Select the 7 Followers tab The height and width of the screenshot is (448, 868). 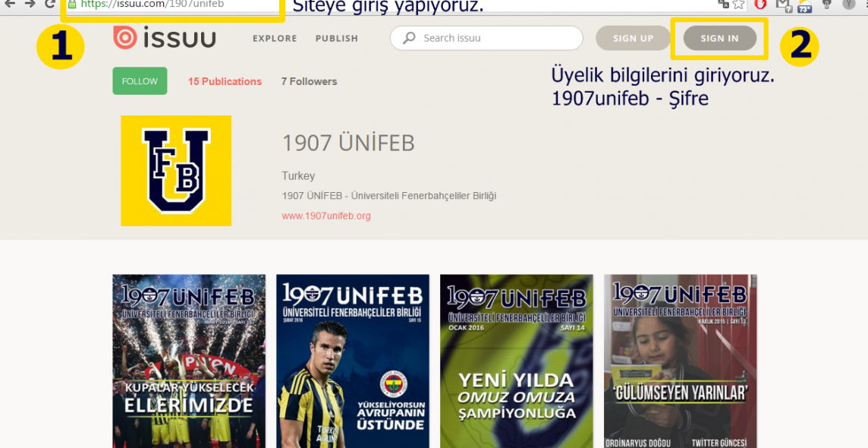(309, 81)
